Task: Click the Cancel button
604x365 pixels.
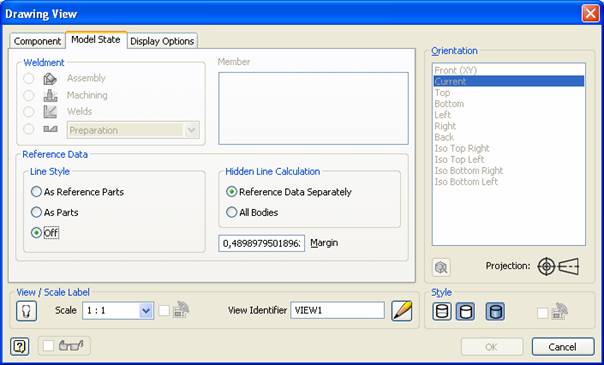Action: [563, 347]
